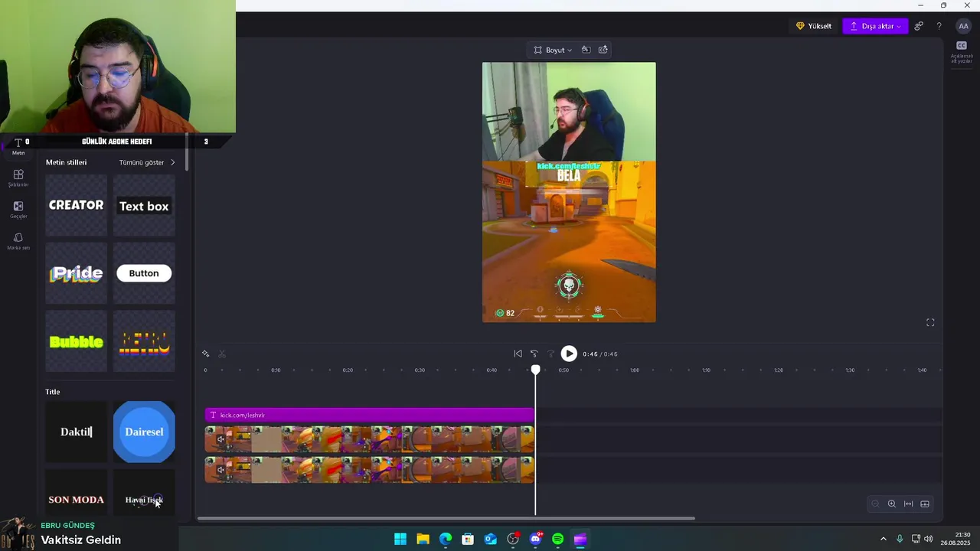Click Tümünü göster to show all text styles

(147, 162)
